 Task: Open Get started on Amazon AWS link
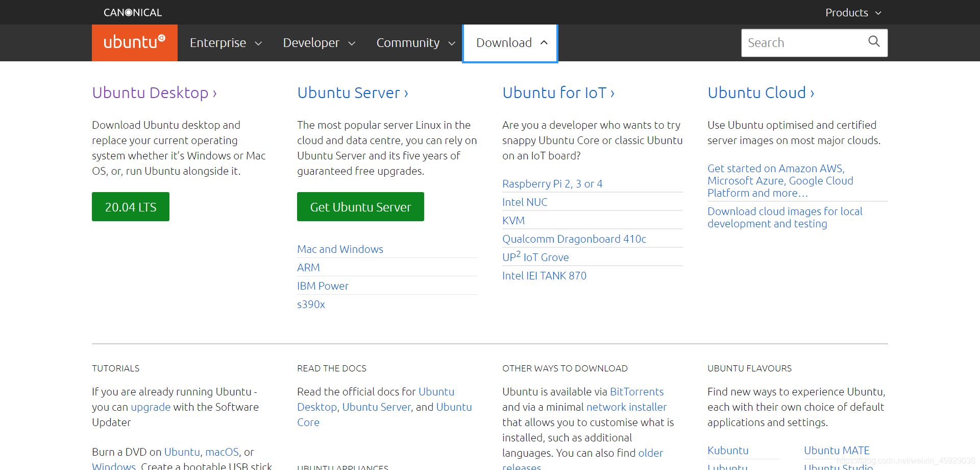780,181
